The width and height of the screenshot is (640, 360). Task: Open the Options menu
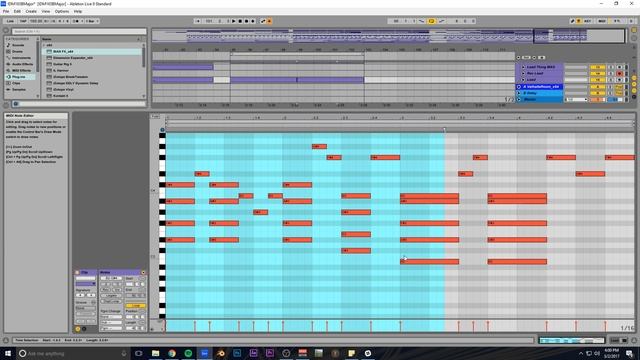pos(62,11)
